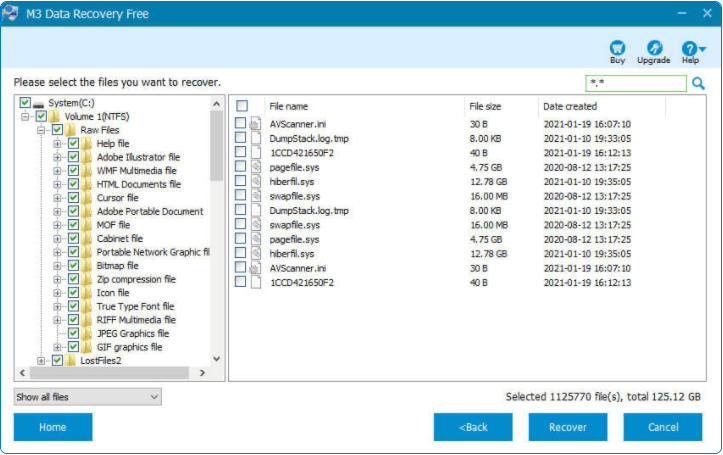Expand the Zip compression file node
The height and width of the screenshot is (455, 723).
[x=57, y=279]
